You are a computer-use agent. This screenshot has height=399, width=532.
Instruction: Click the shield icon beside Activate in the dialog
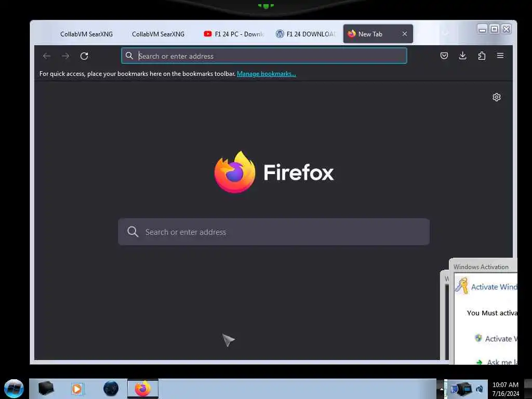(x=478, y=338)
